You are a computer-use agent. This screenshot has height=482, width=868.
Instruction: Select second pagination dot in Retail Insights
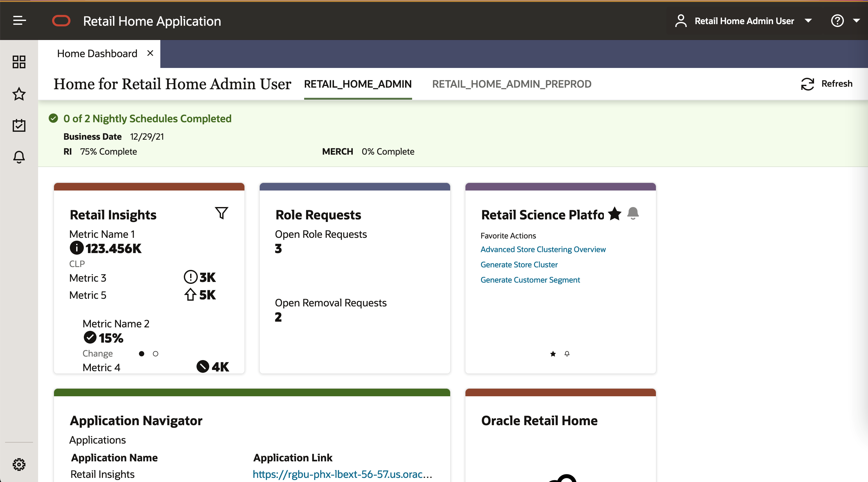[155, 354]
